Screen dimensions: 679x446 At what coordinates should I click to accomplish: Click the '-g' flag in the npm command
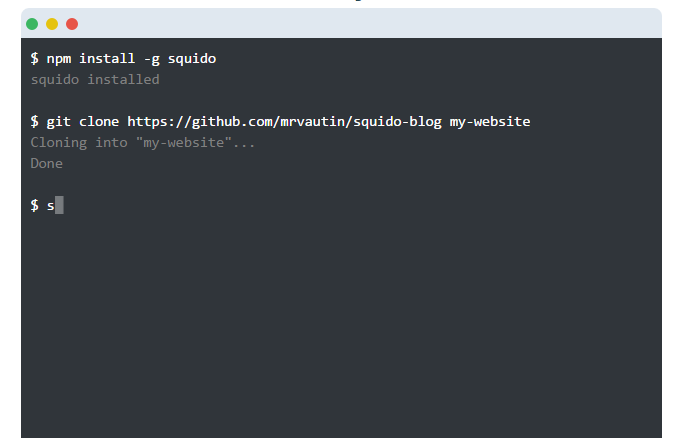point(152,59)
